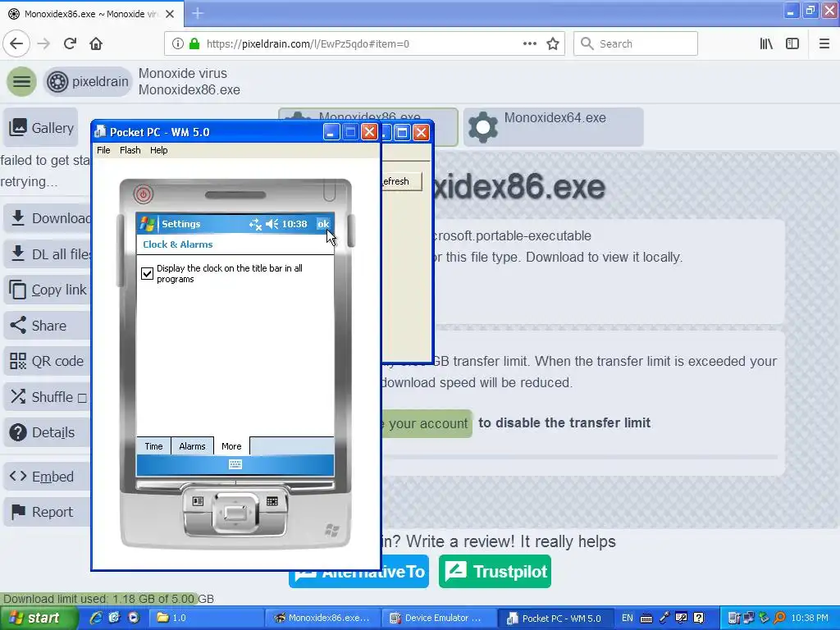The height and width of the screenshot is (630, 840).
Task: Toggle the Firefox sidebar icon
Action: [792, 43]
